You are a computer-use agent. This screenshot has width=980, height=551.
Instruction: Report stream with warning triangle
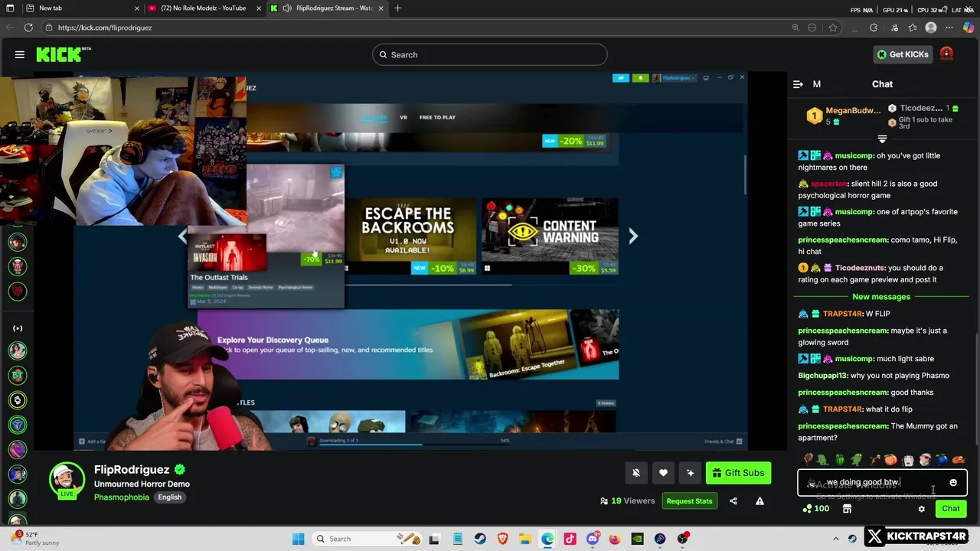(759, 501)
